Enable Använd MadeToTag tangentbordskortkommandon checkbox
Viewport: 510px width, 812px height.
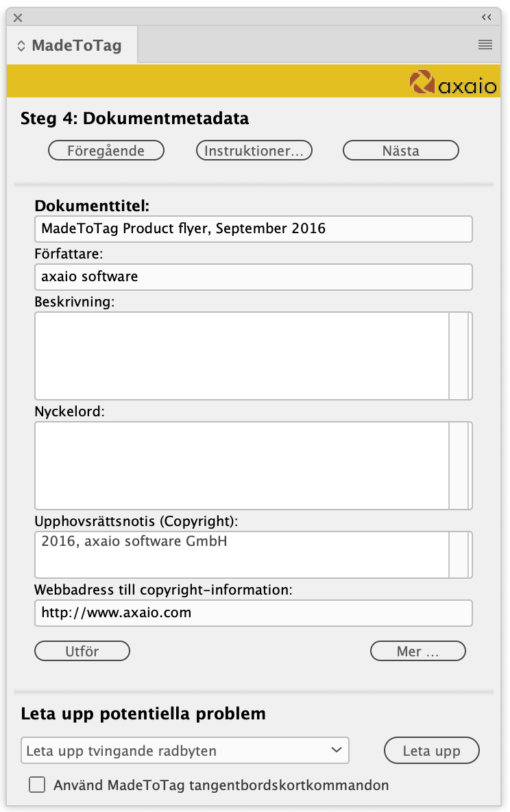37,785
